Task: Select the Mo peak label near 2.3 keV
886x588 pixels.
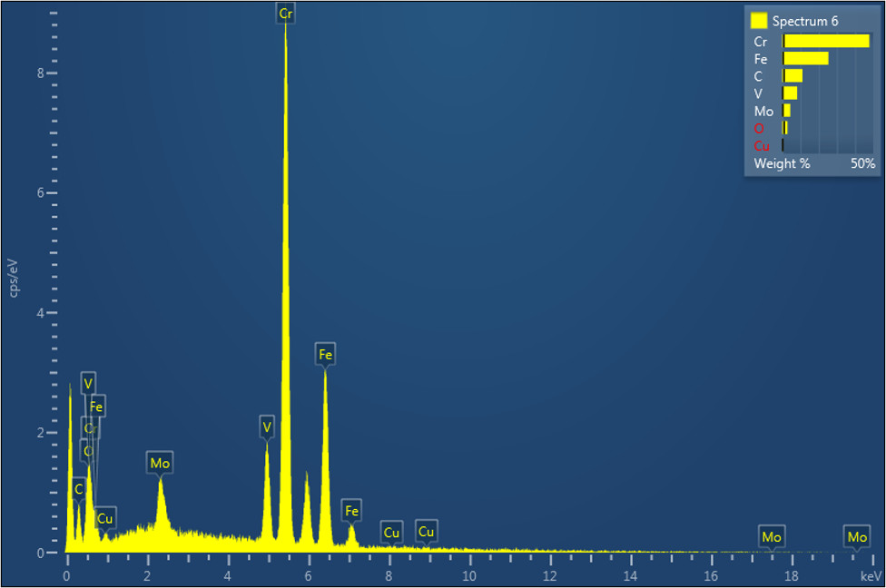Action: coord(160,464)
